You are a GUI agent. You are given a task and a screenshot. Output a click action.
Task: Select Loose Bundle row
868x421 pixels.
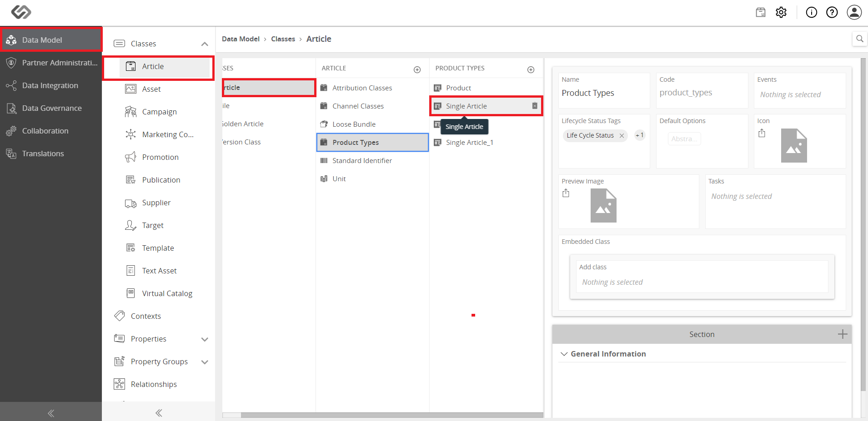click(372, 124)
